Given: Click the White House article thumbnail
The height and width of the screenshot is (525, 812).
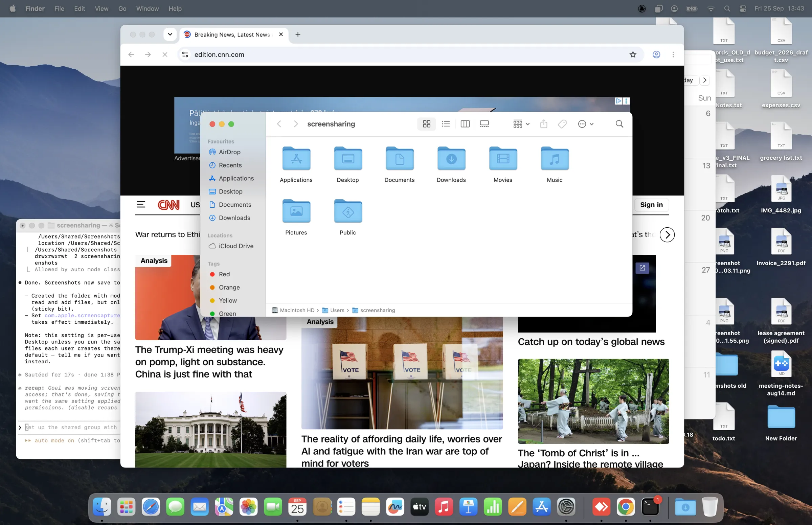Looking at the screenshot, I should [x=211, y=430].
